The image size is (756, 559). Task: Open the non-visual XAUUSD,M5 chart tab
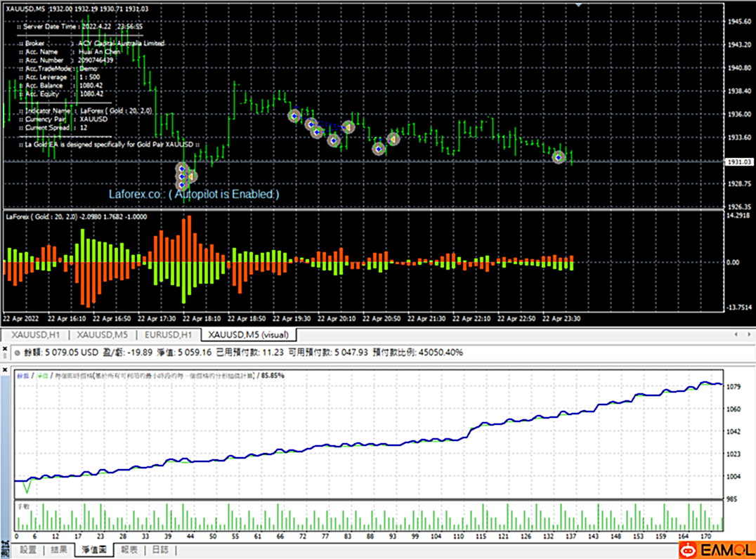pyautogui.click(x=102, y=334)
